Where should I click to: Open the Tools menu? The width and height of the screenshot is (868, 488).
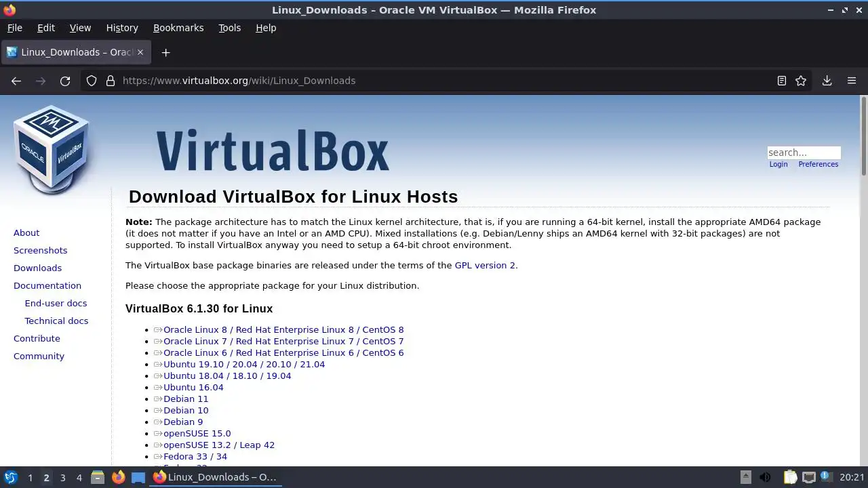pyautogui.click(x=230, y=28)
